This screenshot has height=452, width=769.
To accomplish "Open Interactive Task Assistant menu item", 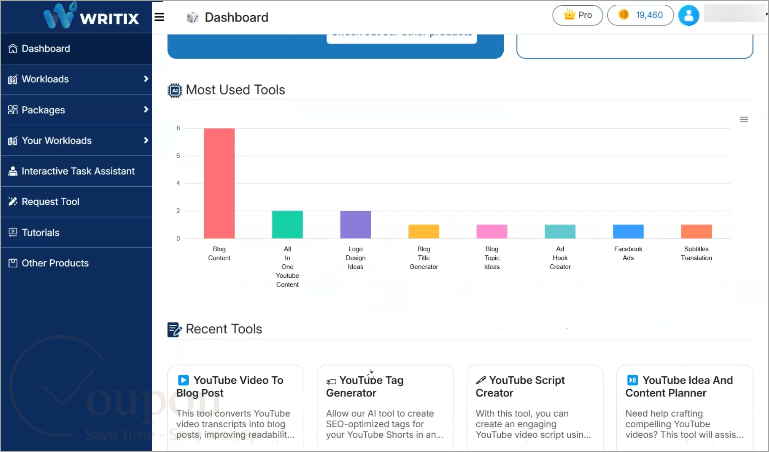I will [x=77, y=171].
